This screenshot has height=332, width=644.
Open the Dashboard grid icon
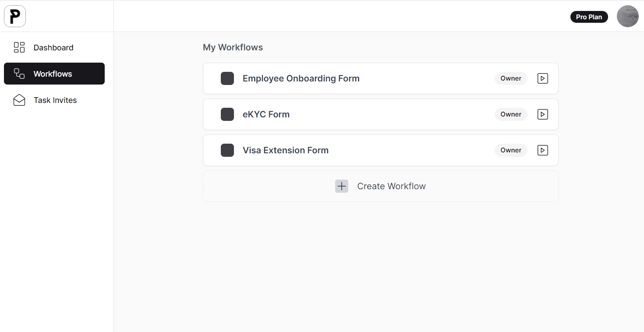pyautogui.click(x=19, y=47)
